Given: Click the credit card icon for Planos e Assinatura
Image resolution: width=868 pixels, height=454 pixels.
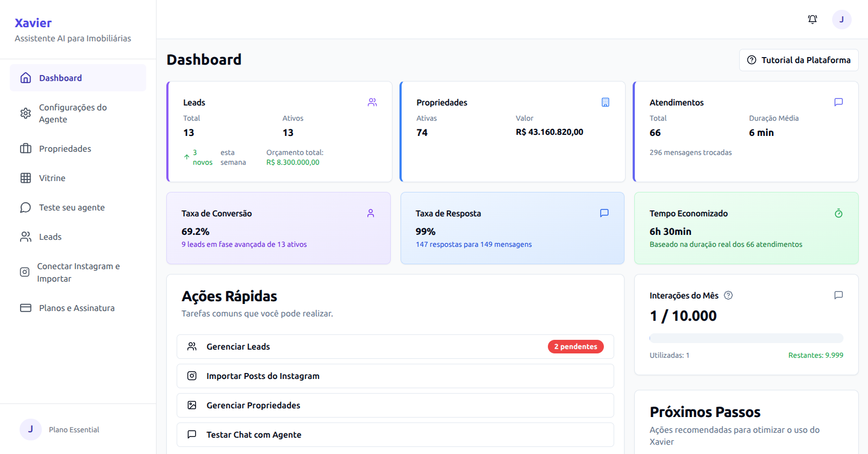Looking at the screenshot, I should [26, 308].
